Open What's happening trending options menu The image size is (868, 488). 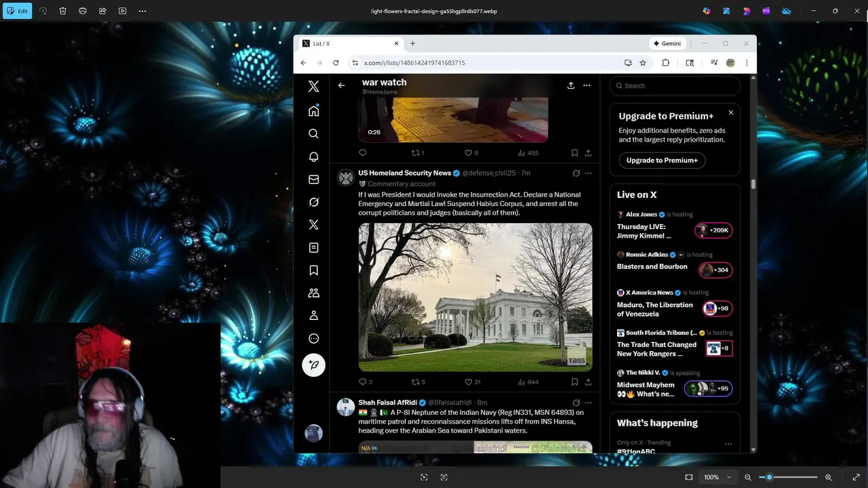coord(728,444)
